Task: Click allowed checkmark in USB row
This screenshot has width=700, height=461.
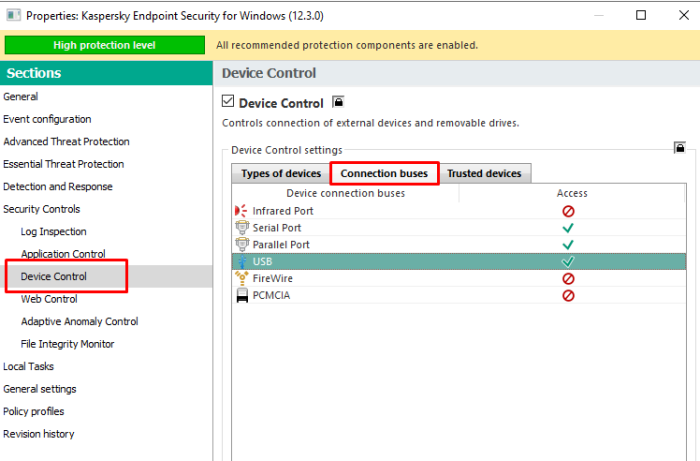Action: (x=568, y=262)
